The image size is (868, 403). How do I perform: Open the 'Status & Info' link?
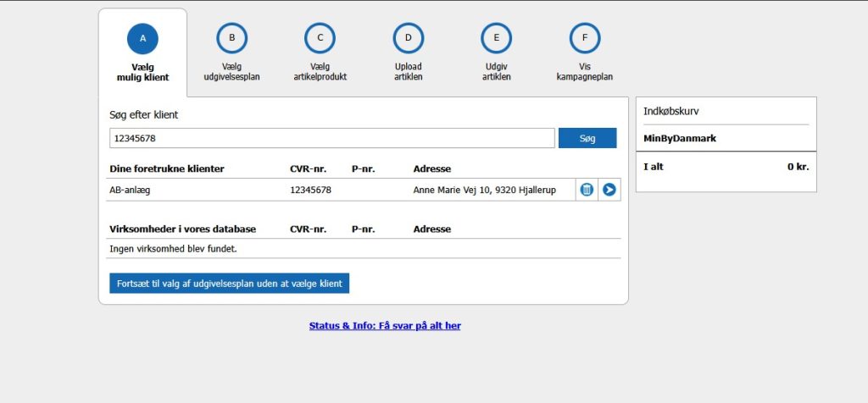pos(385,325)
